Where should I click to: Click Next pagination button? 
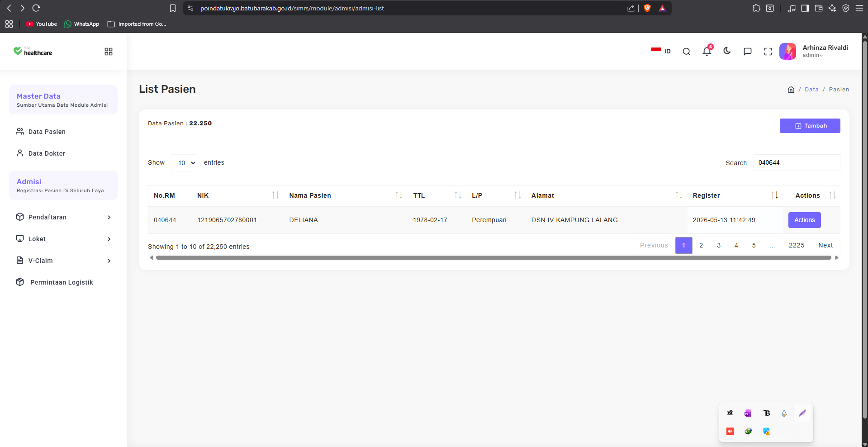point(825,245)
